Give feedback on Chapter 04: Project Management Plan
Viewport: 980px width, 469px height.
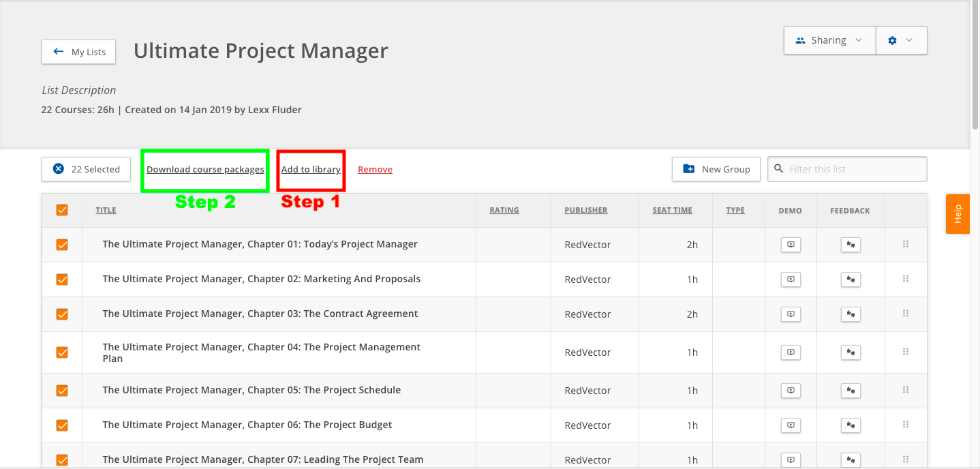851,352
